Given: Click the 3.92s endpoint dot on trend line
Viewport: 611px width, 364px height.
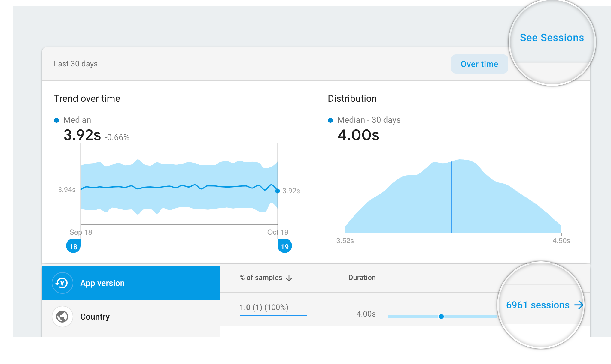Looking at the screenshot, I should tap(278, 191).
